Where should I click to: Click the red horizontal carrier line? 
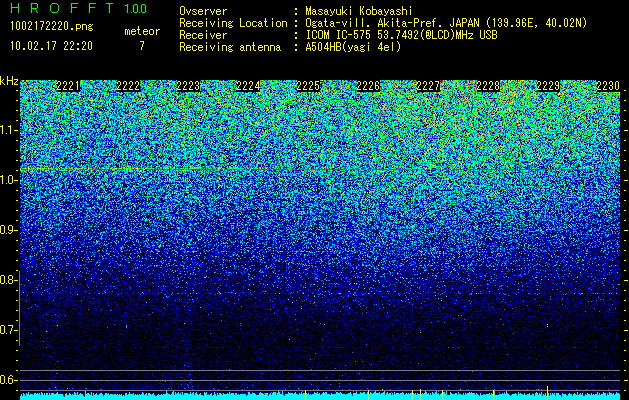tap(320, 170)
